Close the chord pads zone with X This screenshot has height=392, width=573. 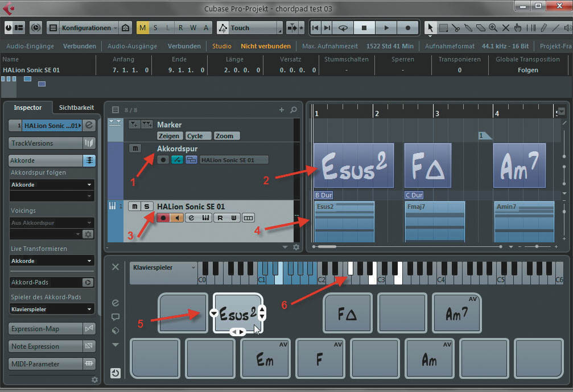(x=115, y=267)
